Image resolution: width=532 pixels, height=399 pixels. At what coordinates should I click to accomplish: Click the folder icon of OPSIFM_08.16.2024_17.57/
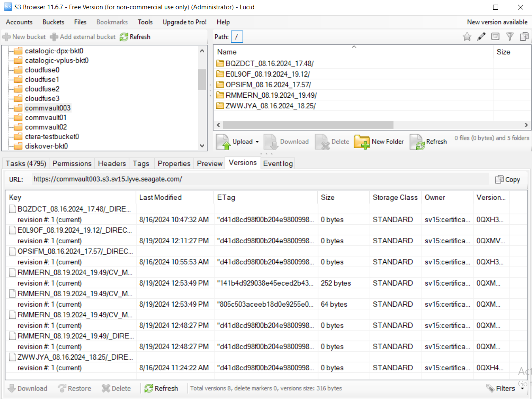(x=220, y=85)
